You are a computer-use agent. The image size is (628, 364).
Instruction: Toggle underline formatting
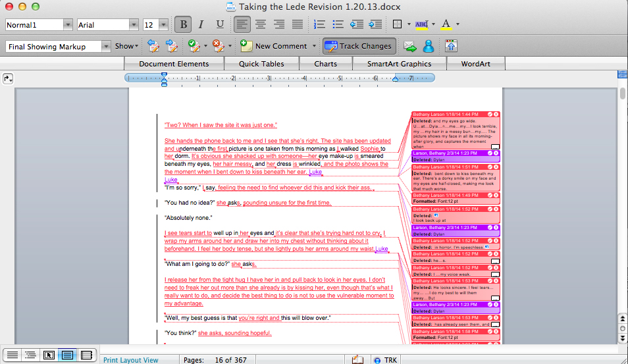pos(220,24)
